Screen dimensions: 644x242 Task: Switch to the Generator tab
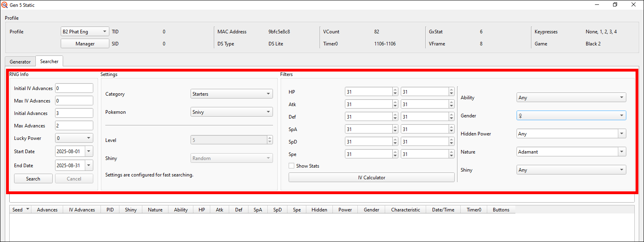click(x=20, y=62)
